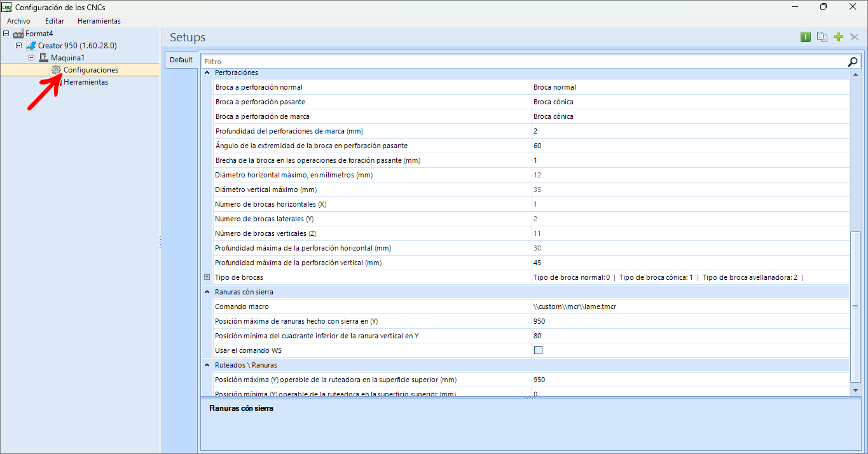868x454 pixels.
Task: Collapse the Ranuras cón sierra section
Action: coord(207,292)
